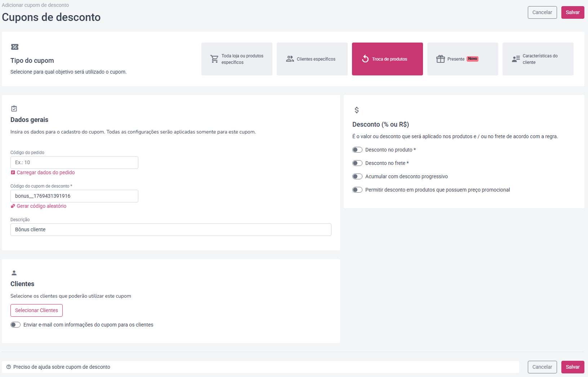Click the icon beside Carregar dados do pedido
Screen dimensions: 588x377
(x=13, y=172)
